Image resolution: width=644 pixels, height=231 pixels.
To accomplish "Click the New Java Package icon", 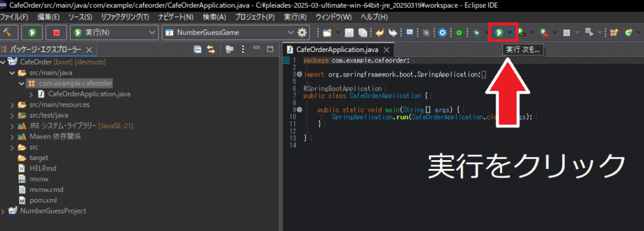I will tap(614, 33).
